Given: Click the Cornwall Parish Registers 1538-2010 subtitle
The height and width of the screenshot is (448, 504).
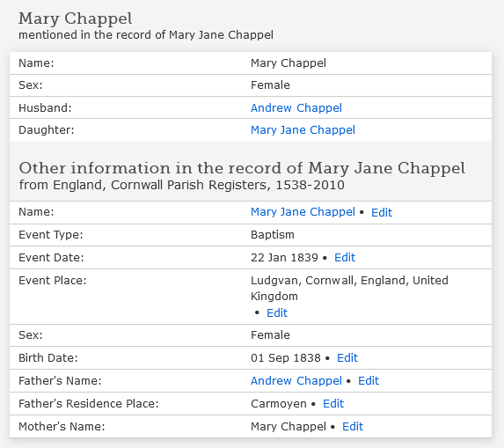Looking at the screenshot, I should (x=181, y=185).
